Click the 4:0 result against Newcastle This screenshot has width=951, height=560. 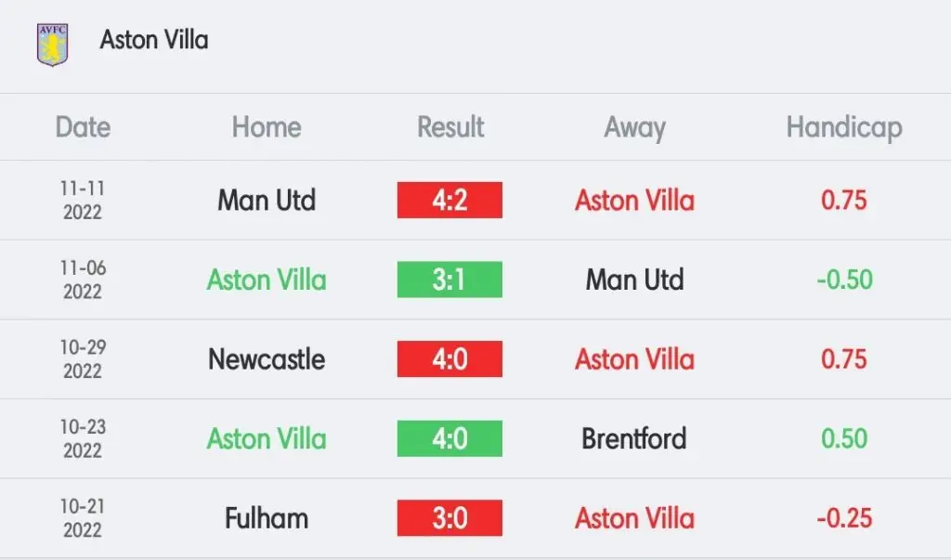click(449, 359)
